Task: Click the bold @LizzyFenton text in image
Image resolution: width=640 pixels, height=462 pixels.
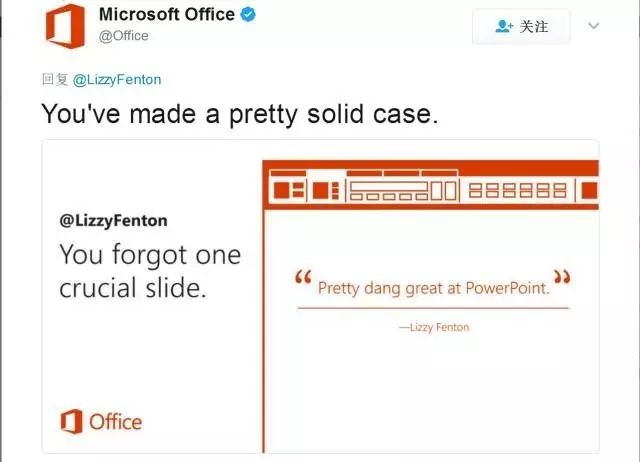Action: 113,221
